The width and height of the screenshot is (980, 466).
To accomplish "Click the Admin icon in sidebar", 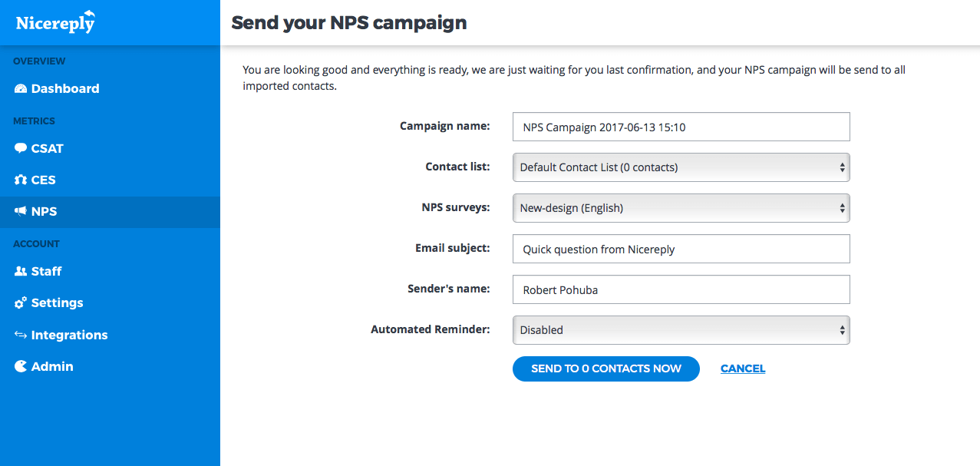I will (x=21, y=366).
